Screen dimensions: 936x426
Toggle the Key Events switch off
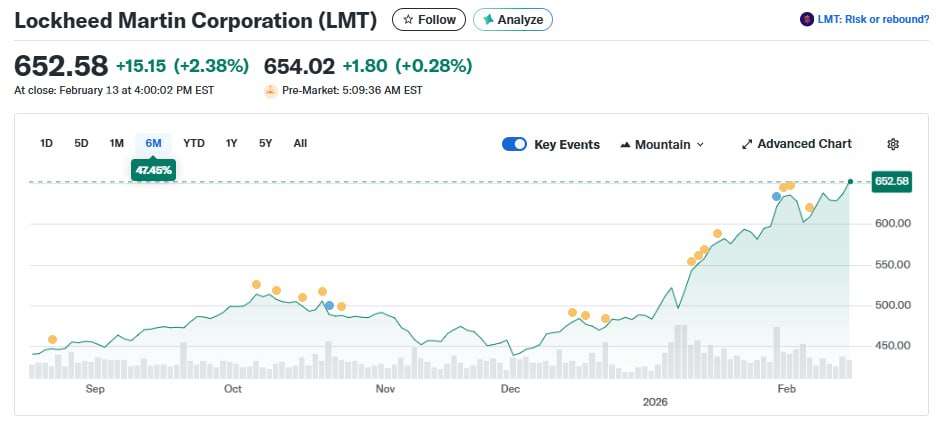coord(514,144)
